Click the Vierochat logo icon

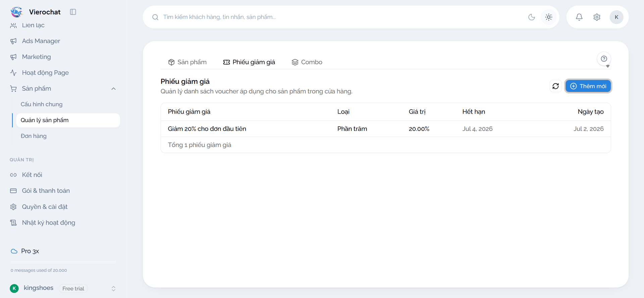(16, 12)
